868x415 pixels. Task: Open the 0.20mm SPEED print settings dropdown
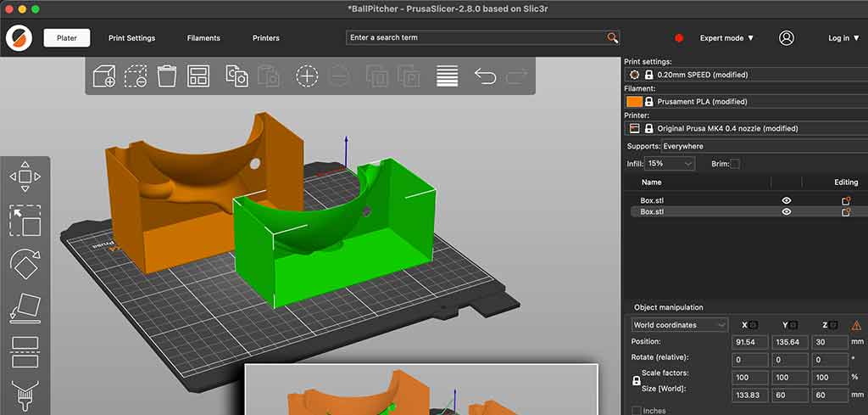[746, 75]
